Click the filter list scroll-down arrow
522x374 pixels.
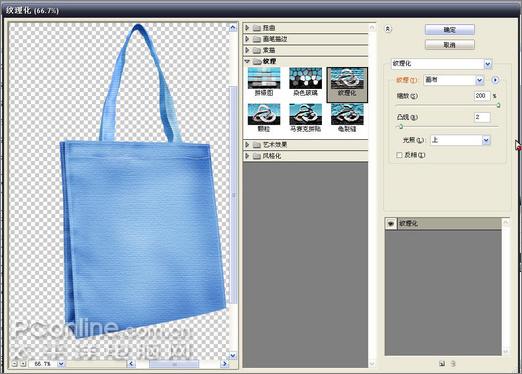[372, 364]
